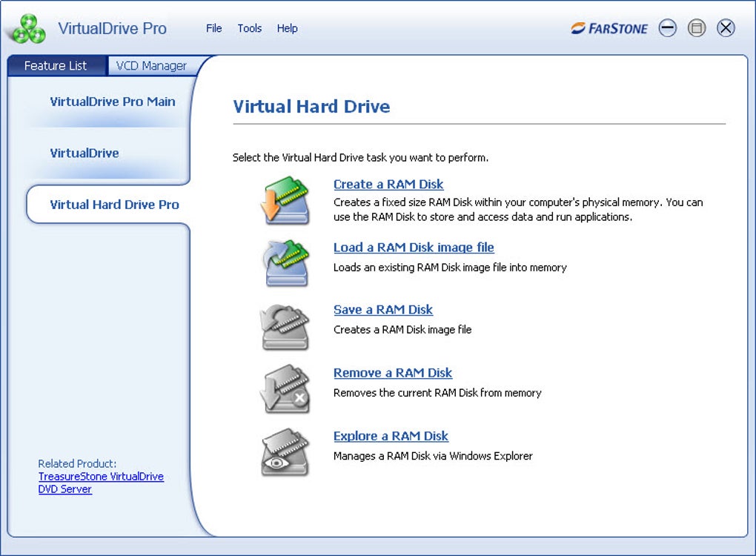
Task: Click the FarStone brand logo
Action: point(609,28)
